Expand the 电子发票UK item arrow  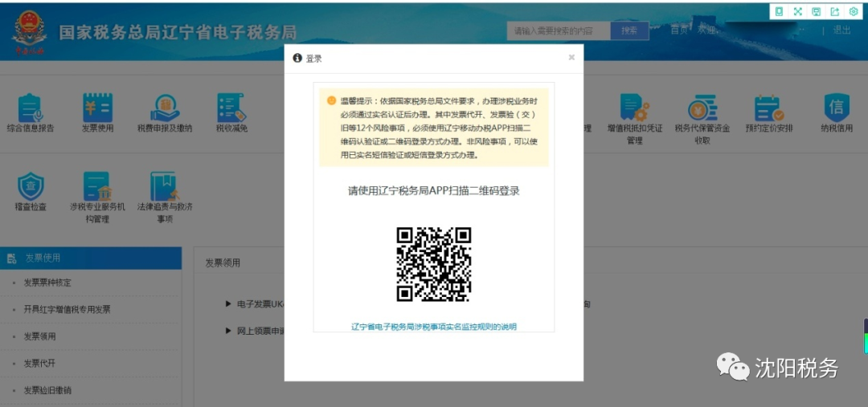click(228, 303)
